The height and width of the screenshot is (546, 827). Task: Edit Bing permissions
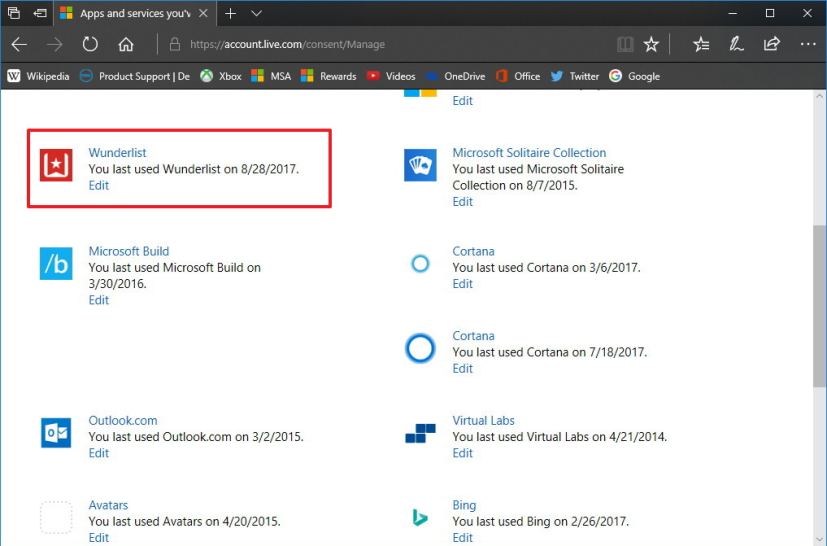pos(463,537)
